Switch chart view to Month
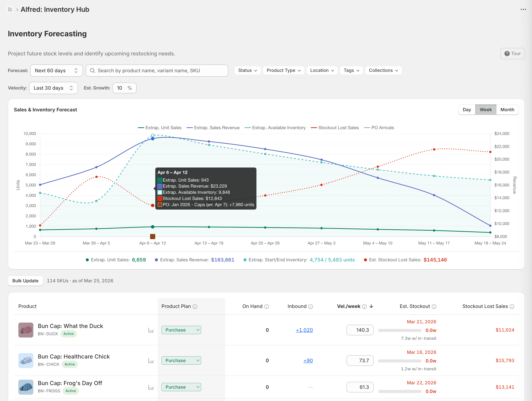This screenshot has height=401, width=532. pos(507,109)
